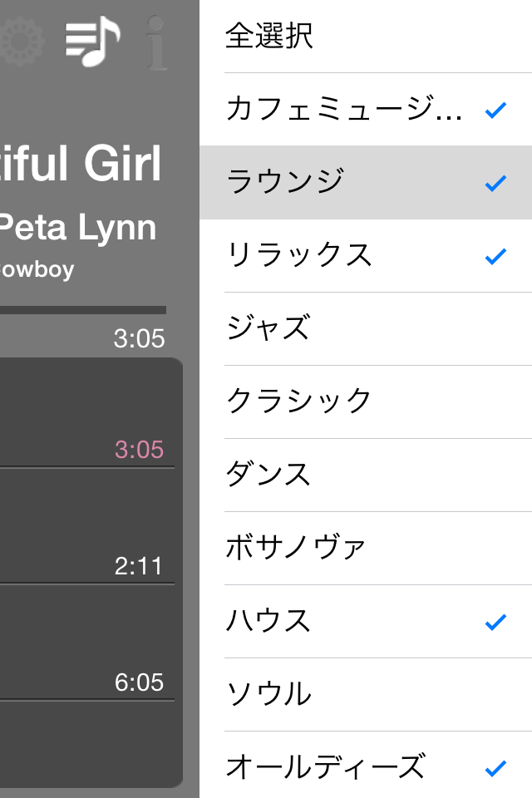Untick the オールディーズ checkmark icon

tap(495, 768)
